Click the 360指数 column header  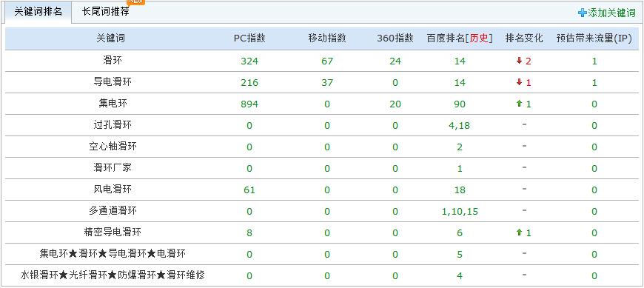pos(395,38)
